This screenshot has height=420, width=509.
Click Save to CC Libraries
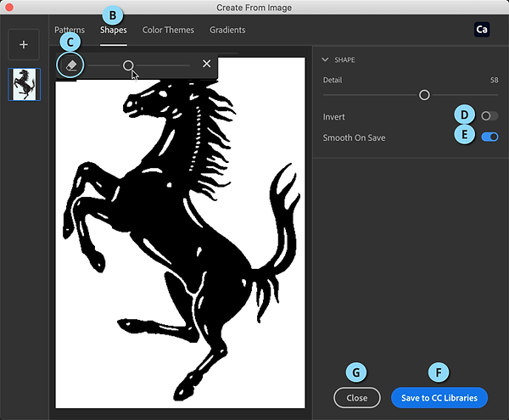point(439,398)
